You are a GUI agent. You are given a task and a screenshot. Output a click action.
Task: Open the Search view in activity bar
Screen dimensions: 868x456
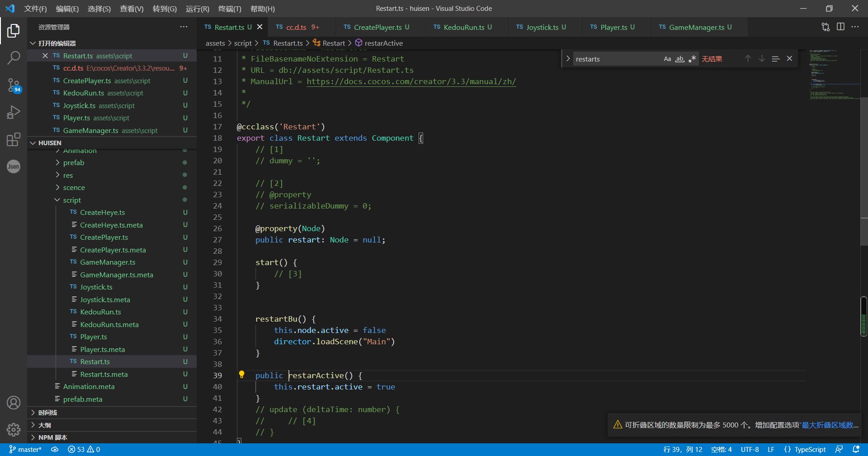coord(14,57)
